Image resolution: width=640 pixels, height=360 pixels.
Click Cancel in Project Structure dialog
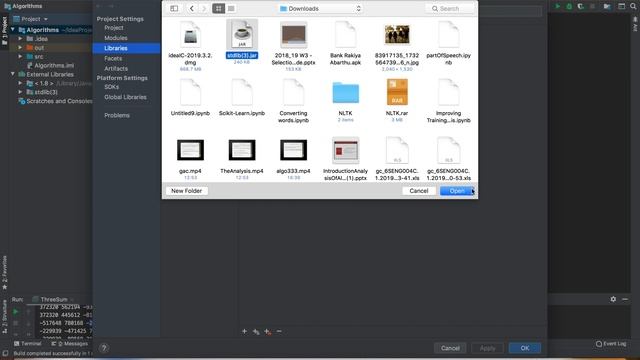pyautogui.click(x=450, y=348)
